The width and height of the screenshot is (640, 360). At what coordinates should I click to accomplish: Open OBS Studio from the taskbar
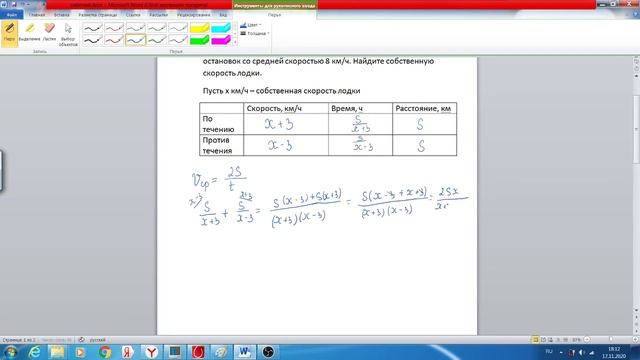click(268, 352)
